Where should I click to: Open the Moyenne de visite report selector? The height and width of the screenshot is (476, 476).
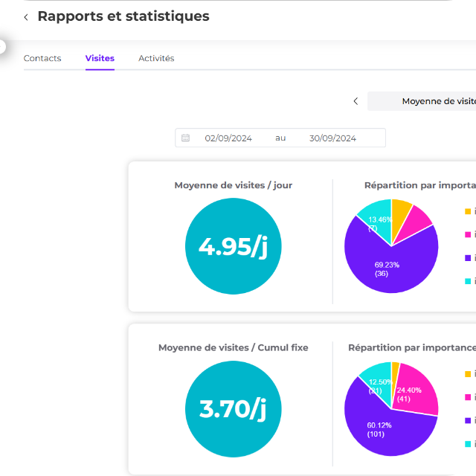pos(431,101)
